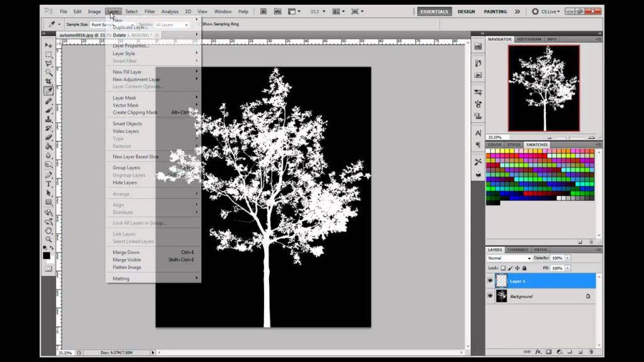Click Delete layer trash icon
644x362 pixels.
591,352
